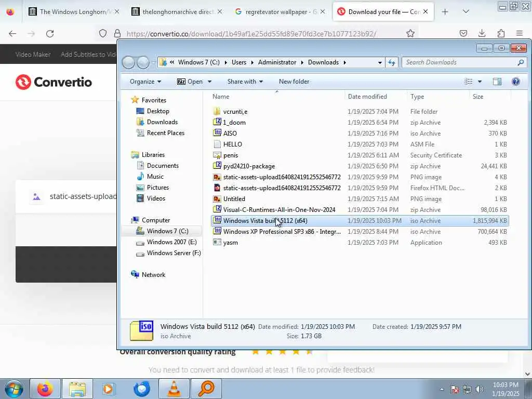Click the Explorer Back navigation button
Viewport: 532px width, 399px height.
tap(129, 62)
